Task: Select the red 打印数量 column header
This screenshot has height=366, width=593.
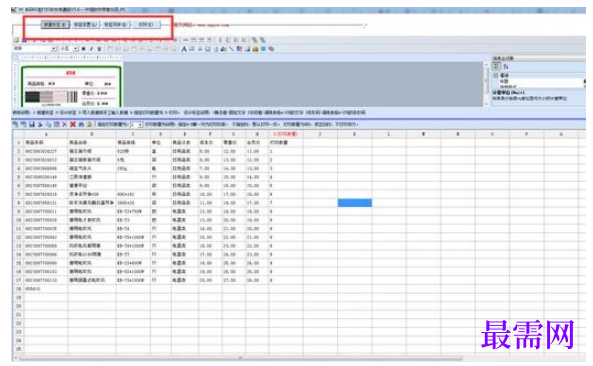Action: coord(286,134)
